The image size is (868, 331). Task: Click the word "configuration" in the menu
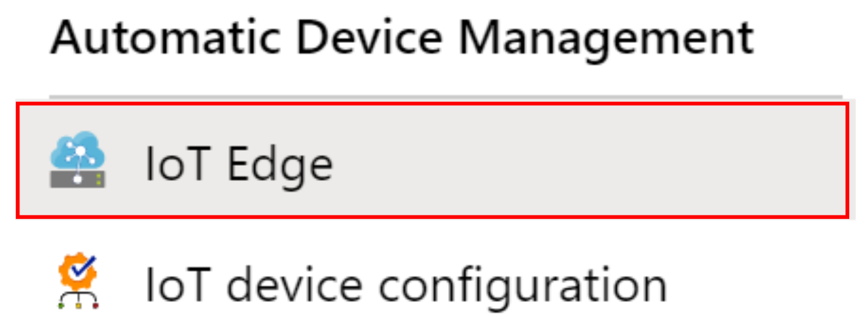point(523,284)
